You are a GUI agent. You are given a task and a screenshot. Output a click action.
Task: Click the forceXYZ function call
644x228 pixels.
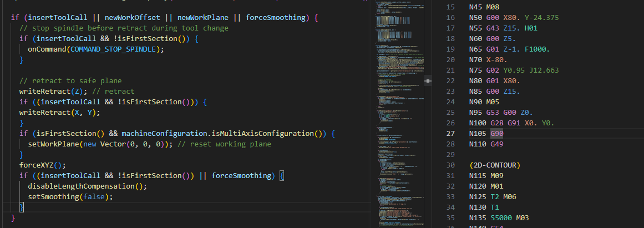point(42,165)
